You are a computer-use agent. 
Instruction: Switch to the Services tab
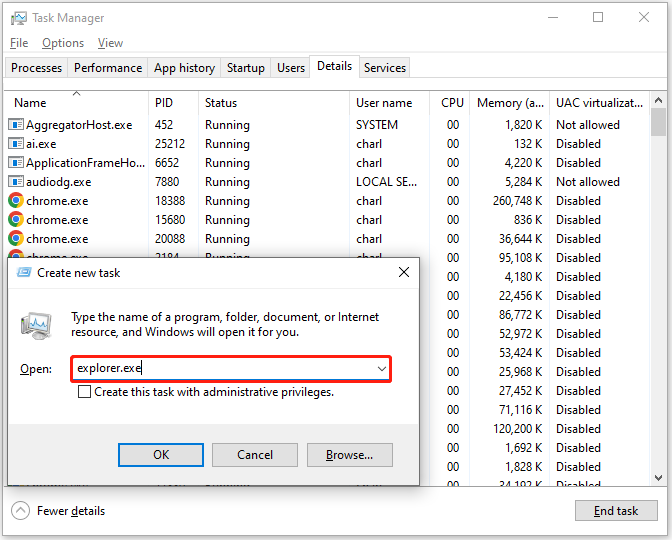coord(385,68)
